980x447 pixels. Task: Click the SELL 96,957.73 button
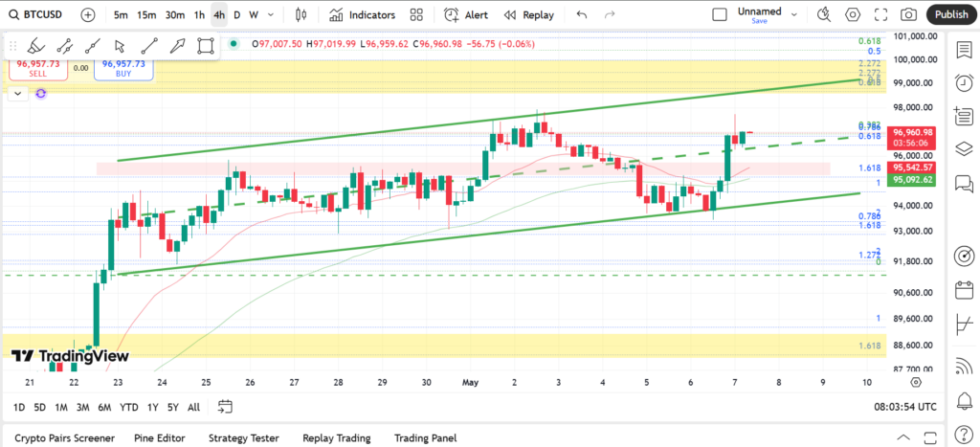pos(38,68)
